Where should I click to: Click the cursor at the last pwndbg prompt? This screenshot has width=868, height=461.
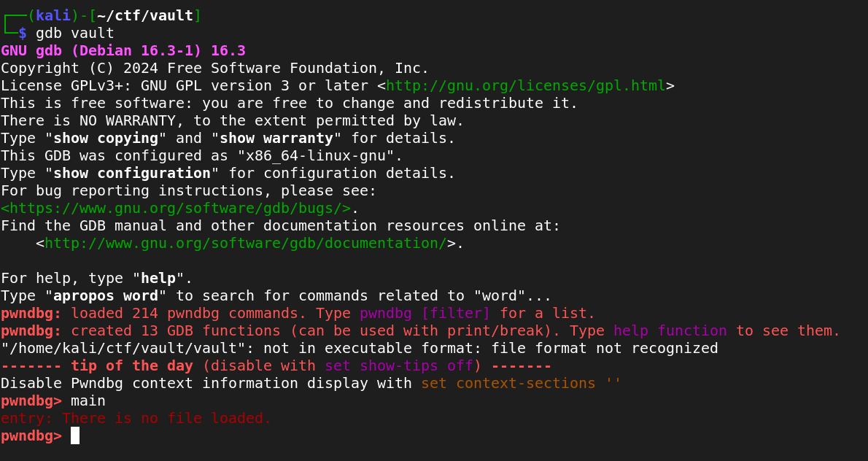75,435
